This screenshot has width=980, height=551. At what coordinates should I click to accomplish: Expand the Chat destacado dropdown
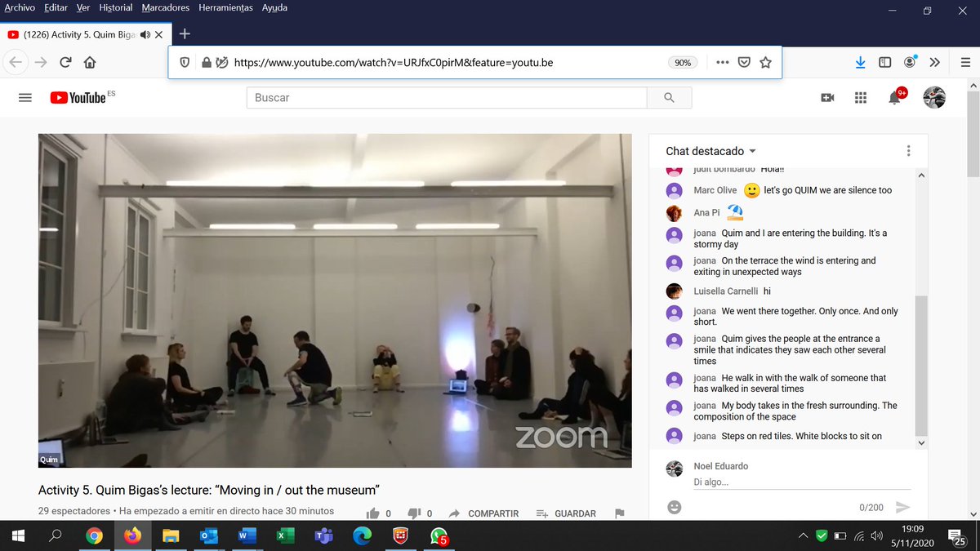pos(710,151)
